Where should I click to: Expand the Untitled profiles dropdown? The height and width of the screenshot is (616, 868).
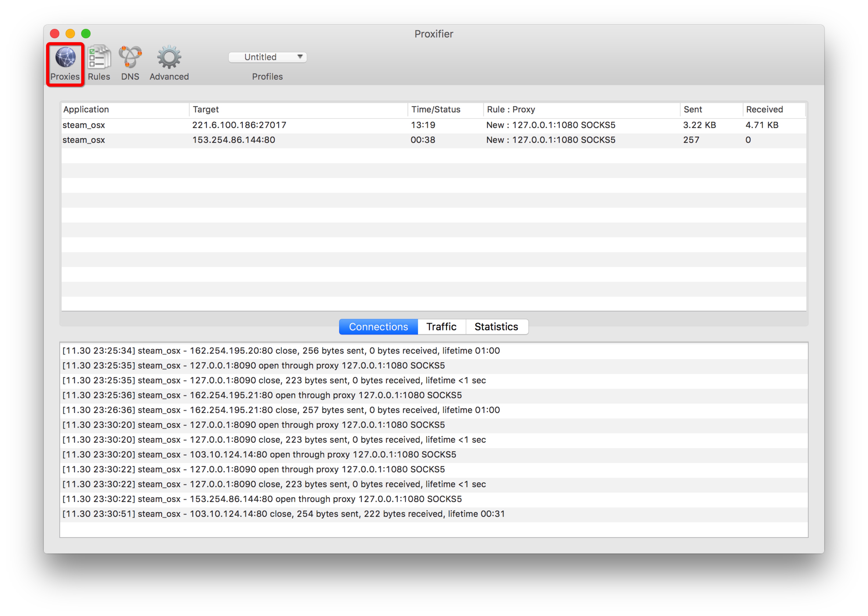point(268,57)
